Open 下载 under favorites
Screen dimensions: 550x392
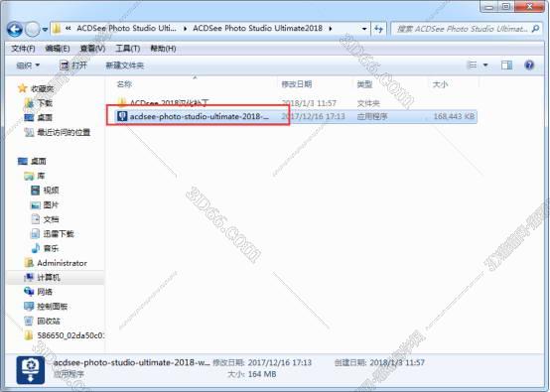pyautogui.click(x=45, y=103)
